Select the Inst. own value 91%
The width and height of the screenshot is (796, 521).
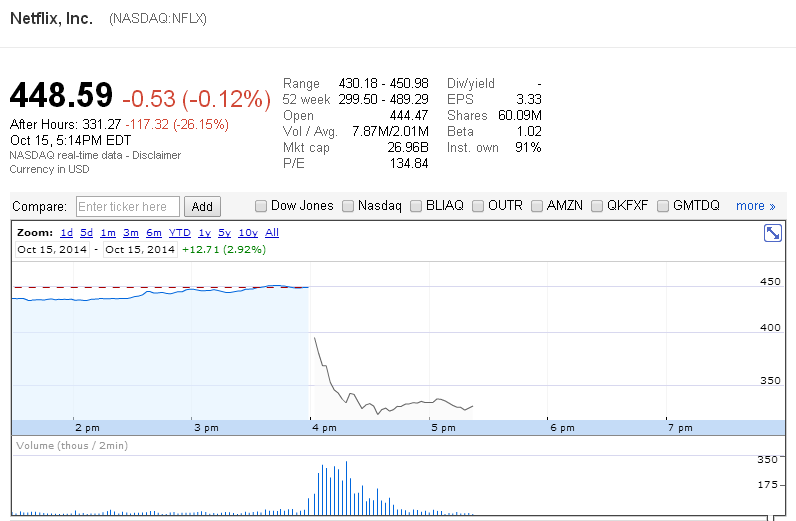(528, 148)
